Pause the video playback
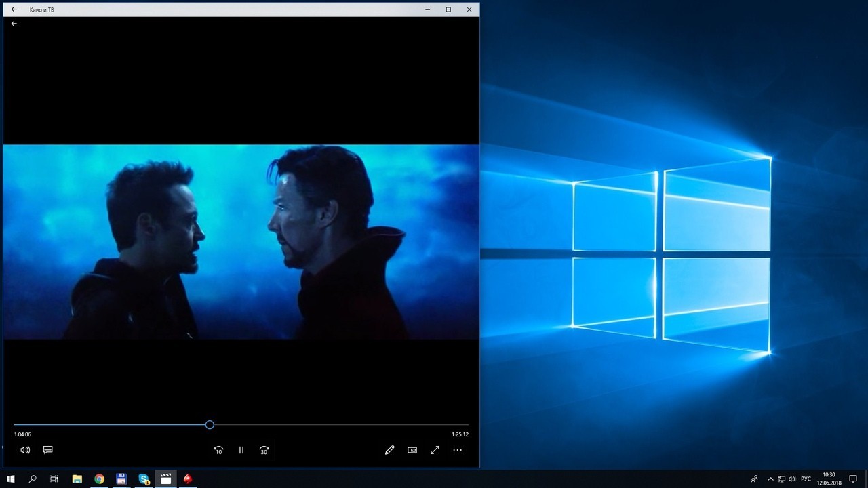The width and height of the screenshot is (868, 488). [241, 450]
